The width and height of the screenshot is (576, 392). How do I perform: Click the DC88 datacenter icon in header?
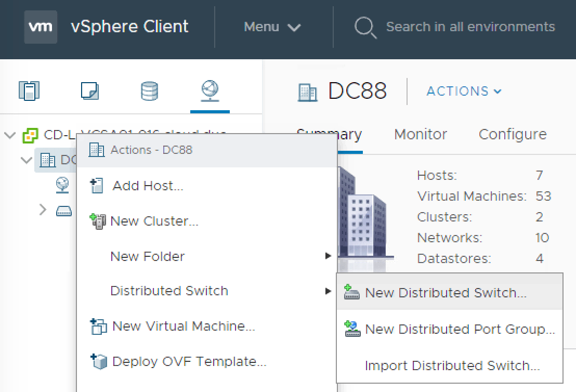tap(307, 92)
